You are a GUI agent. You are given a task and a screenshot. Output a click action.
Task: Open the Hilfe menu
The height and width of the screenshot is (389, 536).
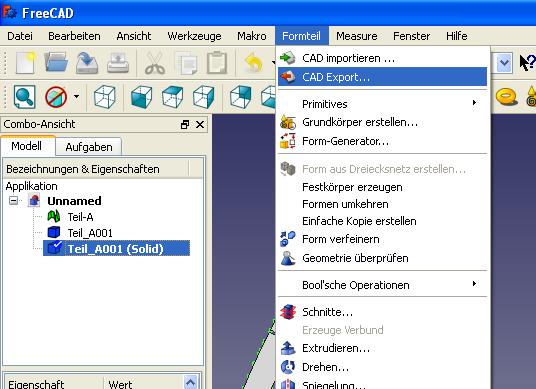pyautogui.click(x=456, y=36)
